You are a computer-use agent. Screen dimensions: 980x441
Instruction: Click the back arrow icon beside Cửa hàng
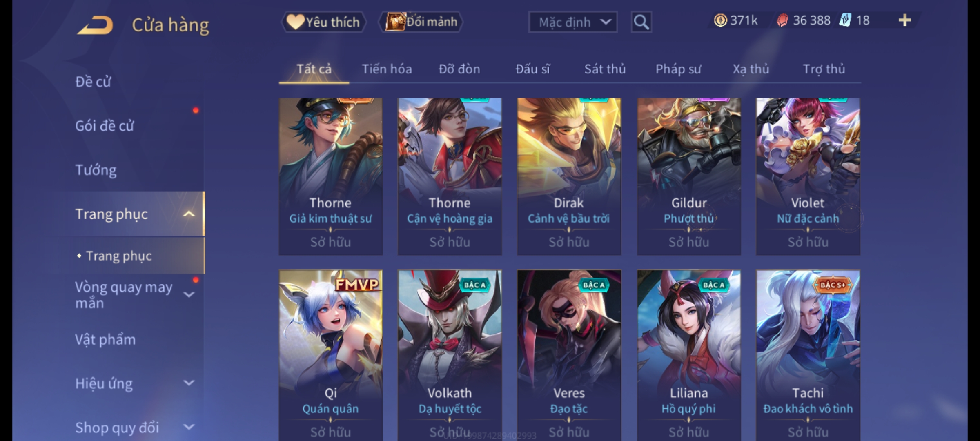click(95, 25)
